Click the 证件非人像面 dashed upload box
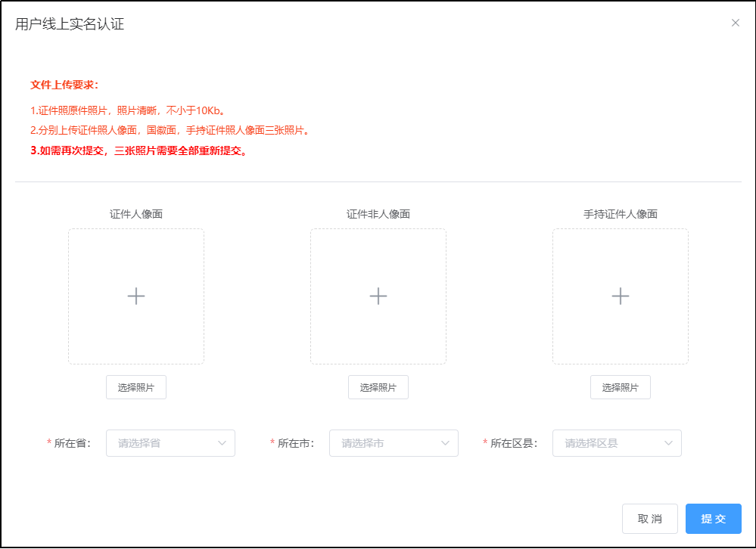756x549 pixels. [x=378, y=296]
